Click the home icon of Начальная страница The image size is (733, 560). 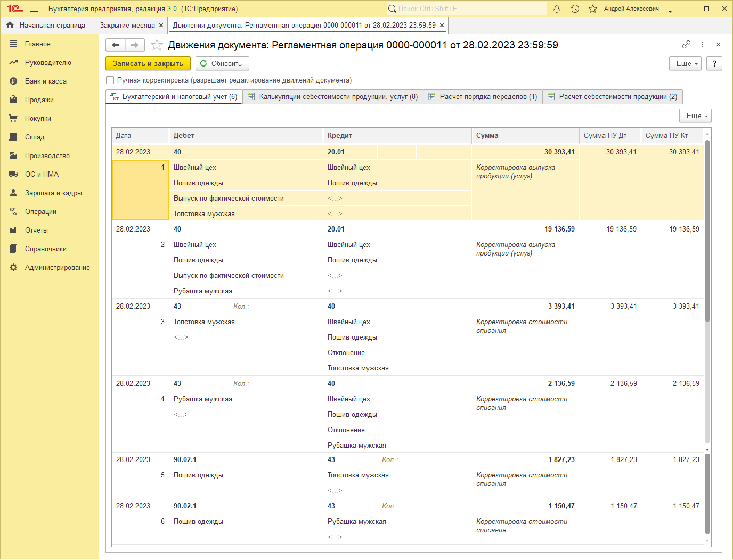click(10, 25)
